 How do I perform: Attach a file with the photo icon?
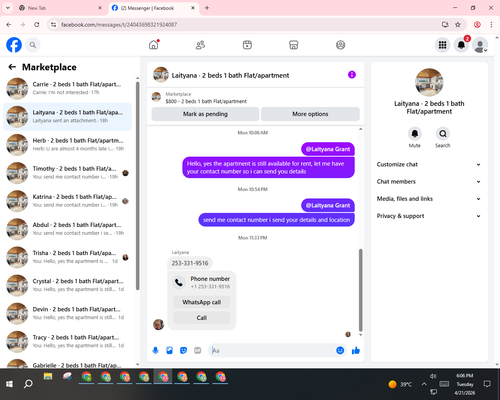point(169,350)
